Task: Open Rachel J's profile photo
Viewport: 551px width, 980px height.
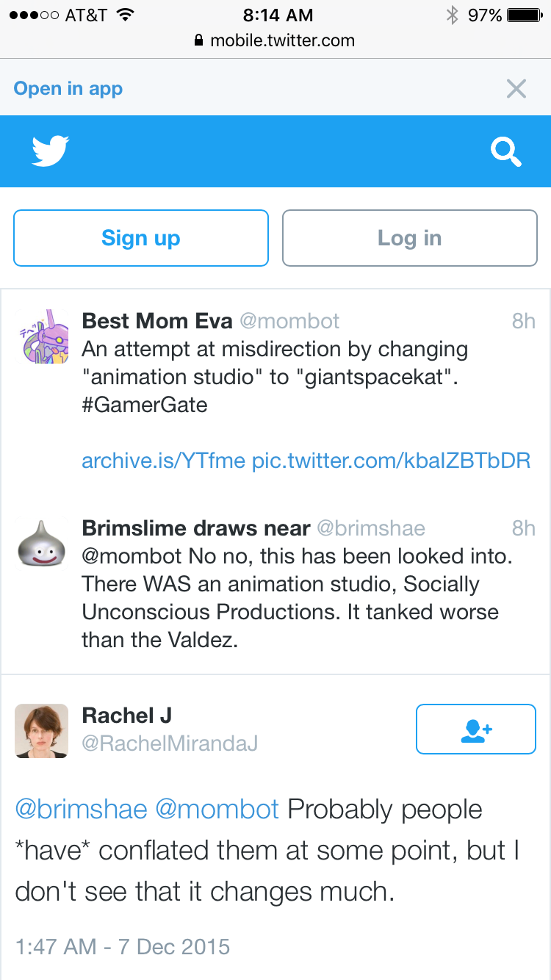Action: [x=42, y=731]
